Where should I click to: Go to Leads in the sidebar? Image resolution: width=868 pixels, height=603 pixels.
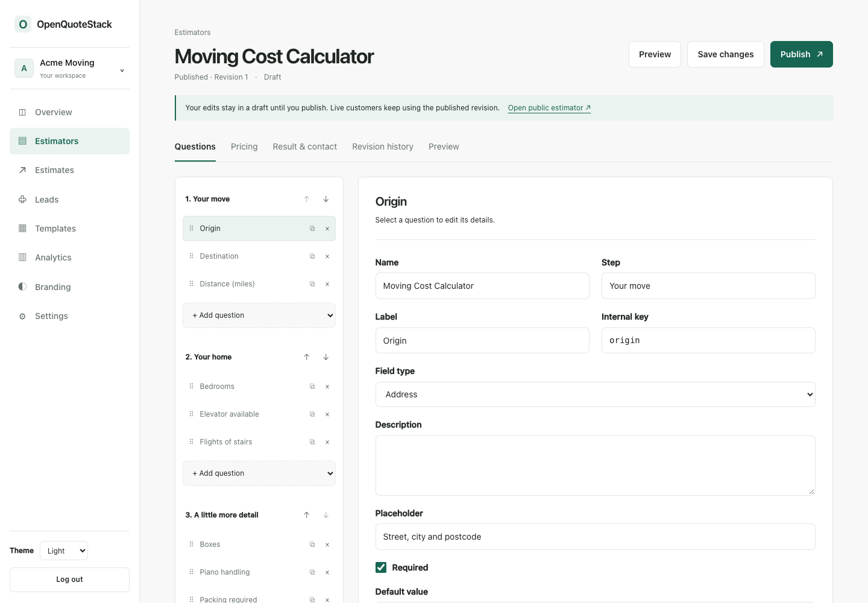point(70,200)
